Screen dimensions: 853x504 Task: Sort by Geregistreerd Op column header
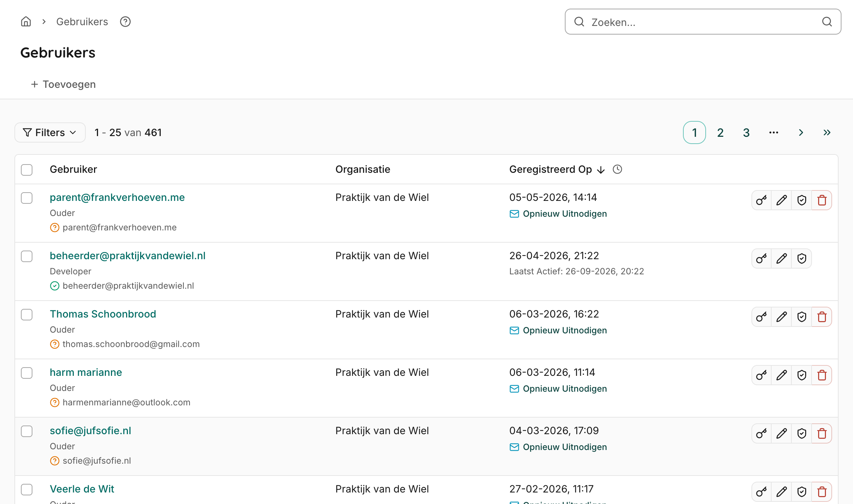pyautogui.click(x=557, y=169)
